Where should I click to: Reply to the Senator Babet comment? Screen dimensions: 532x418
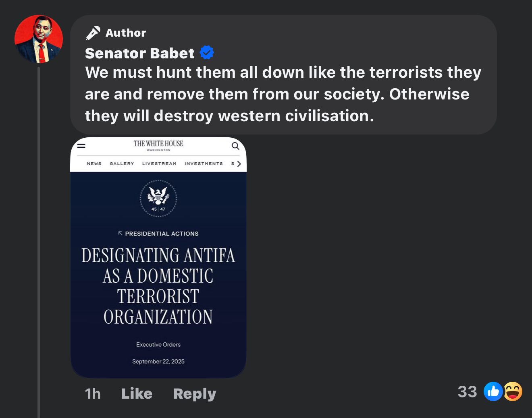tap(195, 393)
